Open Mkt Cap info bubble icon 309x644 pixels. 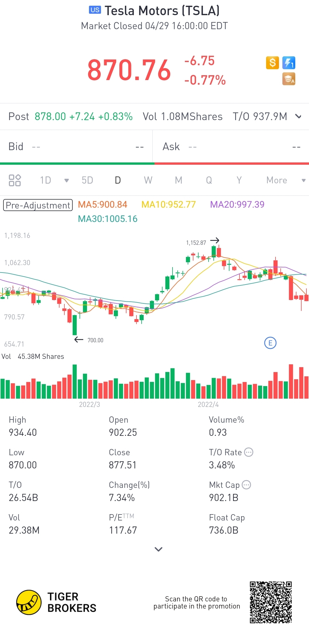click(246, 485)
